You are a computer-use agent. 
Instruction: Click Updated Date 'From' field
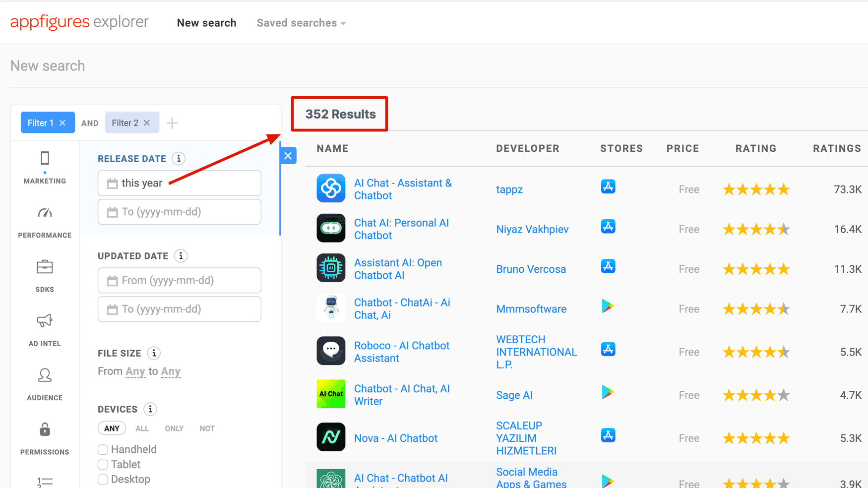click(180, 280)
